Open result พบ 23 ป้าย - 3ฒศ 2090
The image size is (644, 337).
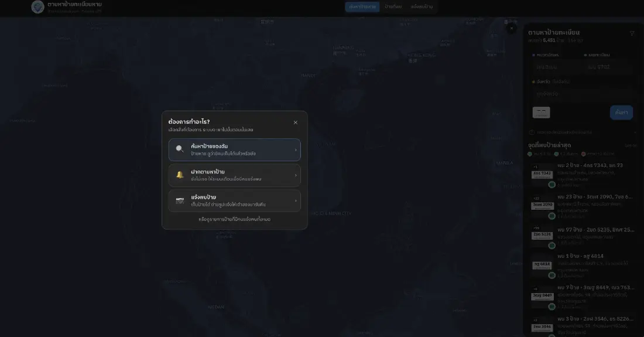583,207
